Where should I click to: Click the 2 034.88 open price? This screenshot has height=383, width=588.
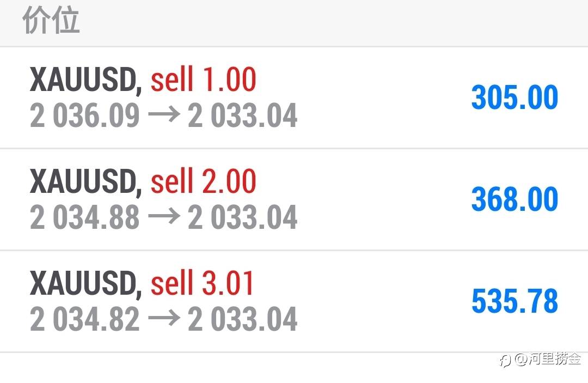[x=85, y=217]
